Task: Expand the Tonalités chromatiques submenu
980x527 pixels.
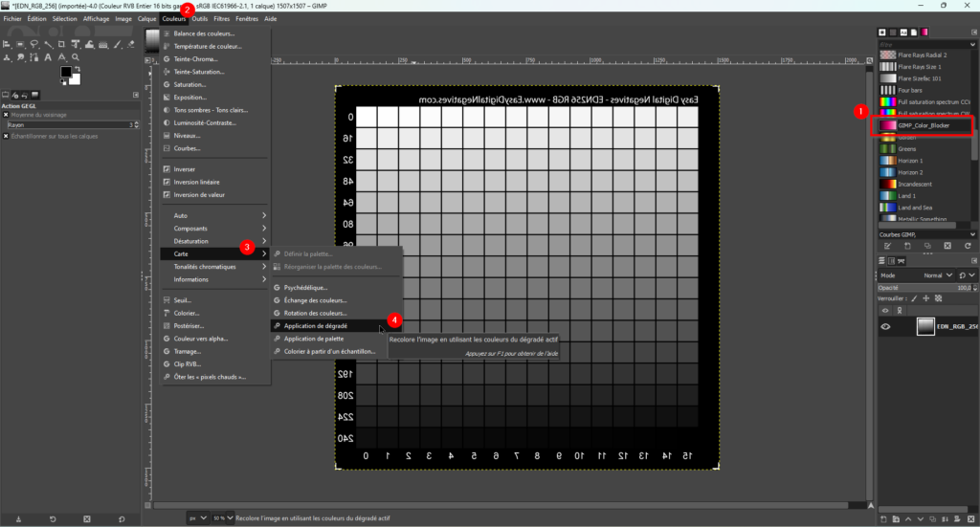Action: pyautogui.click(x=215, y=267)
